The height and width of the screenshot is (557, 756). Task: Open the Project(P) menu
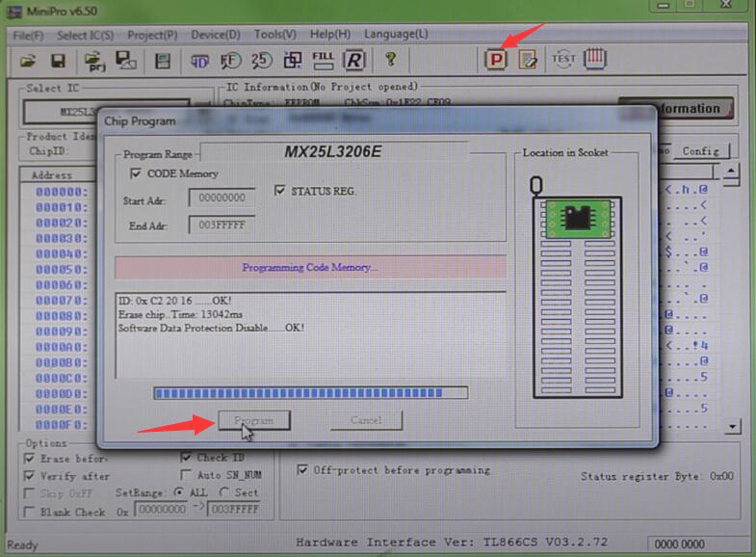point(152,36)
